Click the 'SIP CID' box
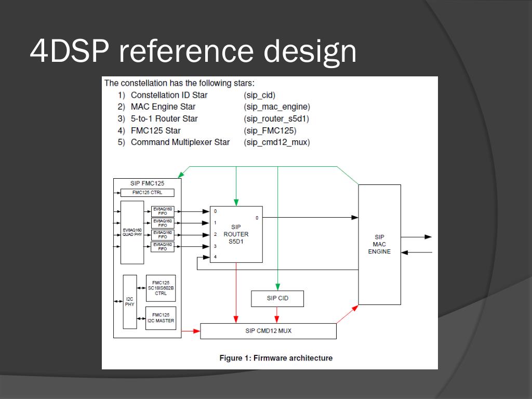The image size is (532, 399). point(277,299)
